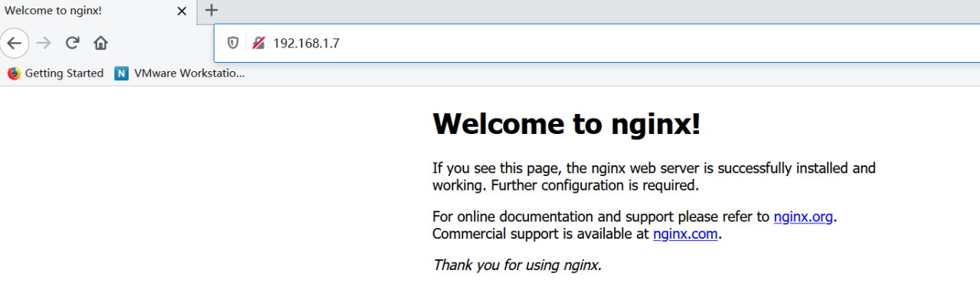Go back to the previous page
980x290 pixels.
[14, 43]
